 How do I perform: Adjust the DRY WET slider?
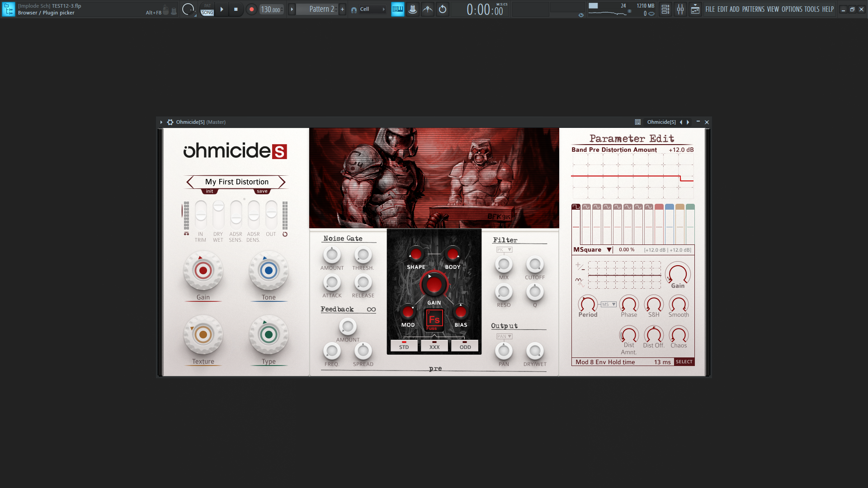(x=218, y=215)
